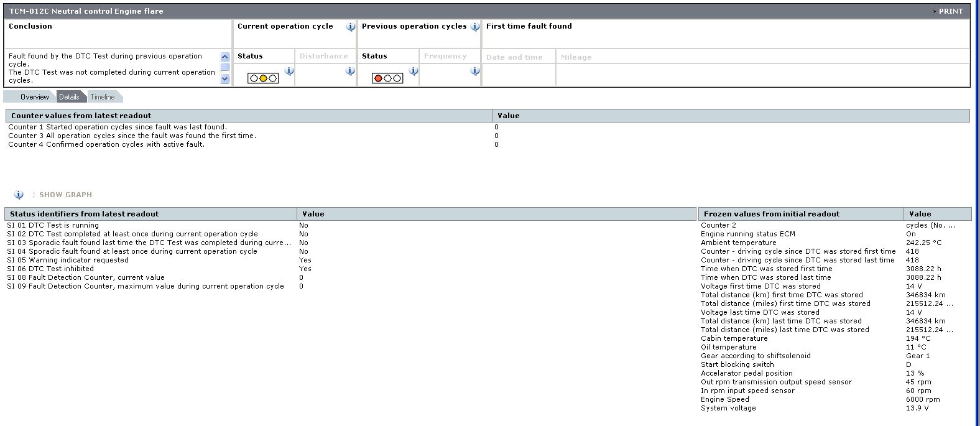
Task: Click info icon in the Disturbance cell
Action: 350,71
